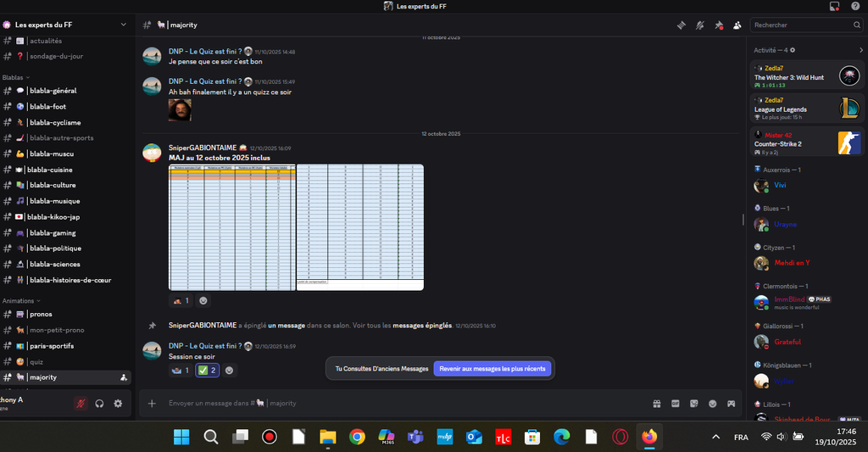868x452 pixels.
Task: Toggle the muted microphone button
Action: pyautogui.click(x=81, y=404)
